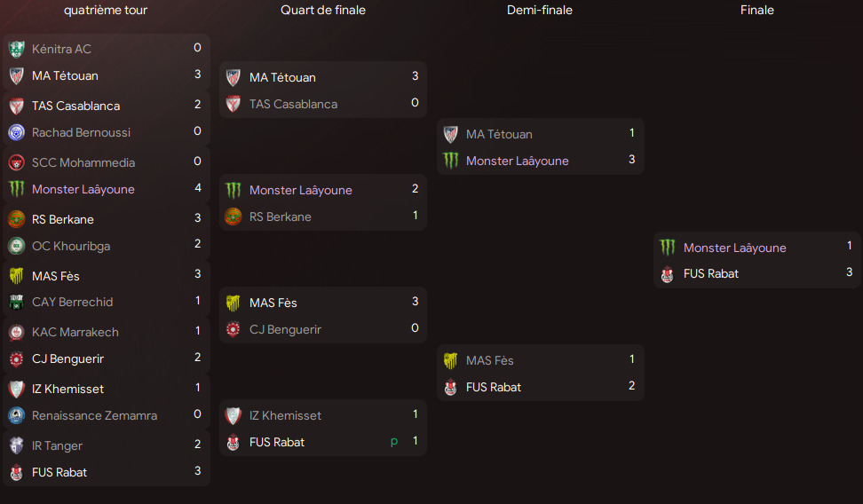Click the KAC Marrakech team logo
The width and height of the screenshot is (863, 504).
(16, 332)
